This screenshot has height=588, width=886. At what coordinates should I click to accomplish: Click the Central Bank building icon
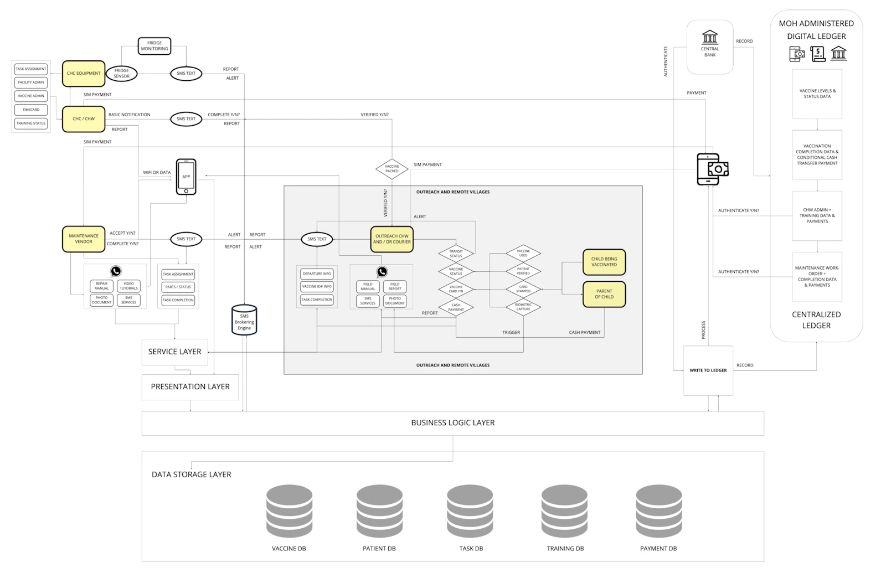709,38
